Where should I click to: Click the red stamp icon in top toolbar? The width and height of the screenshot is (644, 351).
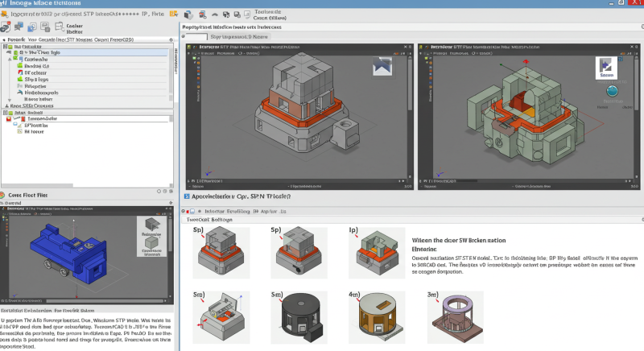[203, 14]
